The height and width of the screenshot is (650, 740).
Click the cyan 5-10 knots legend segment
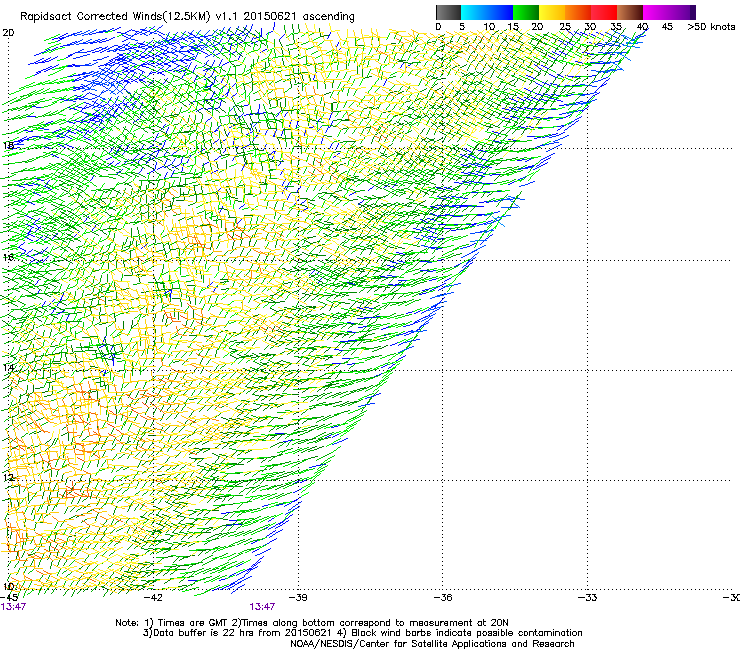[x=474, y=12]
